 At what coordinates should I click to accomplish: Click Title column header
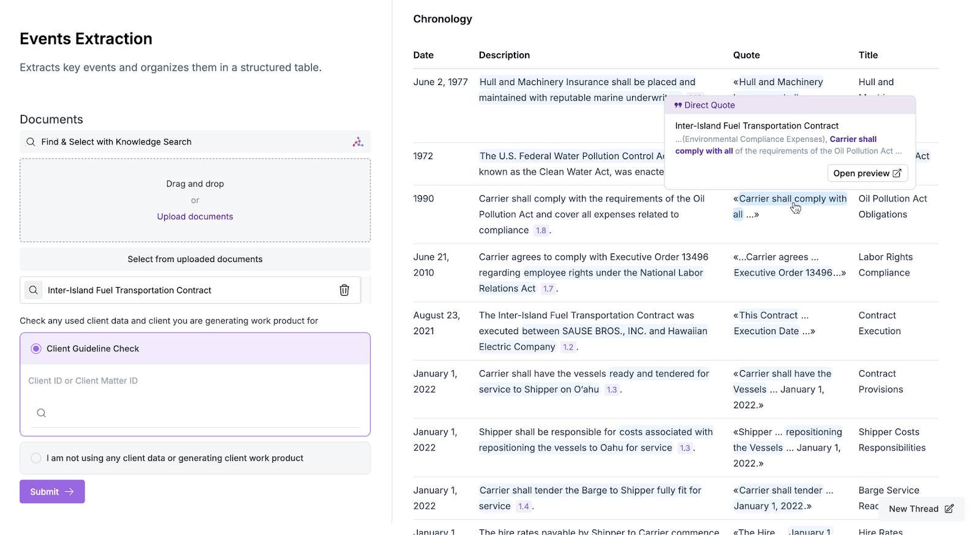coord(868,55)
